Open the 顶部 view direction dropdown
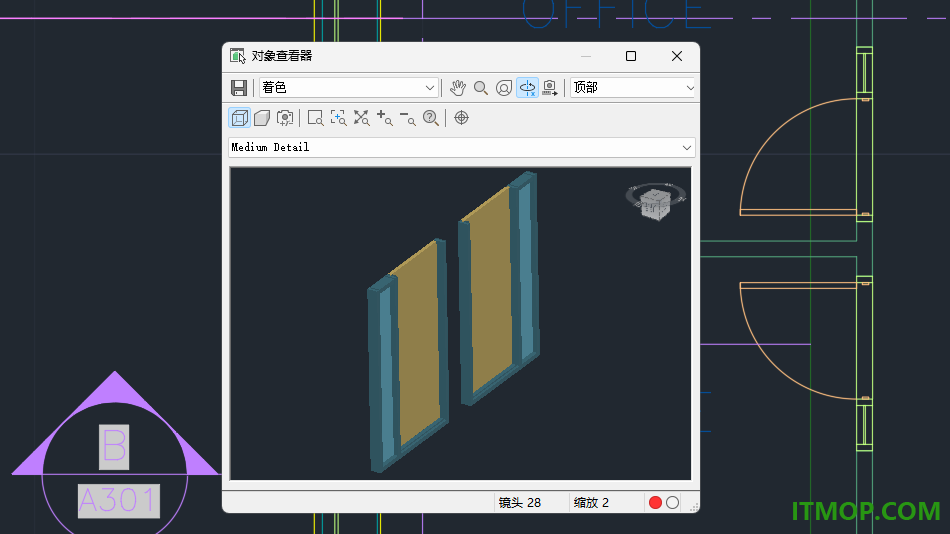The height and width of the screenshot is (534, 950). tap(633, 88)
